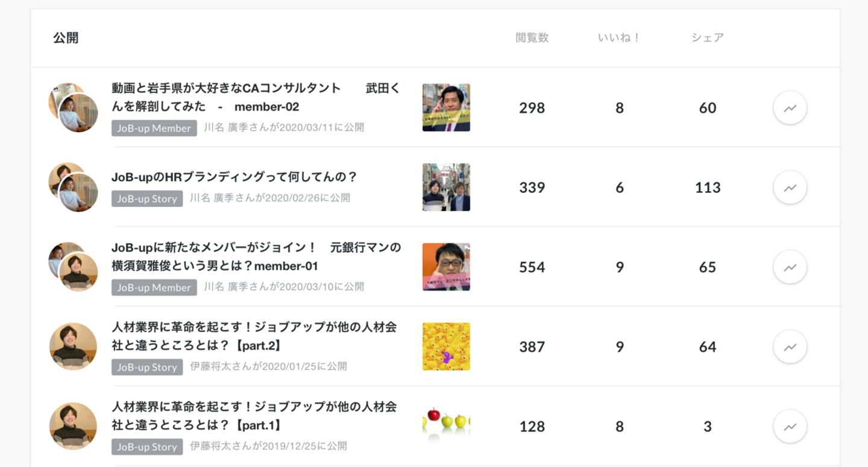Open the yellow rubber ducks thumbnail
Viewport: 868px width, 467px height.
(446, 346)
